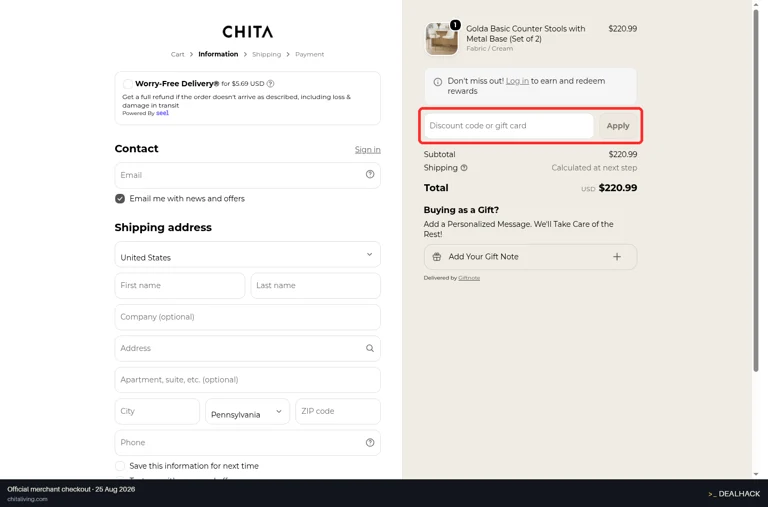Select Payment breadcrumb step
Image resolution: width=768 pixels, height=507 pixels.
point(310,54)
